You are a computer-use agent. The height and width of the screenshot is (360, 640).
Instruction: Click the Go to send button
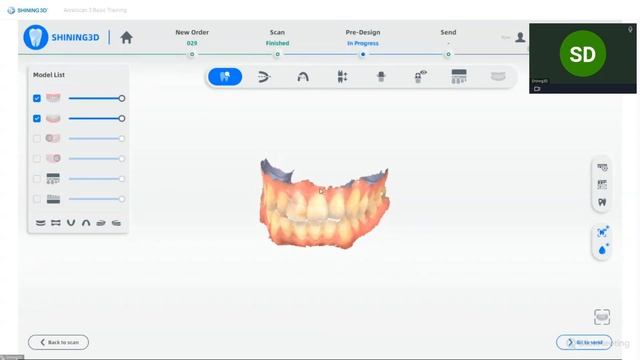click(584, 342)
